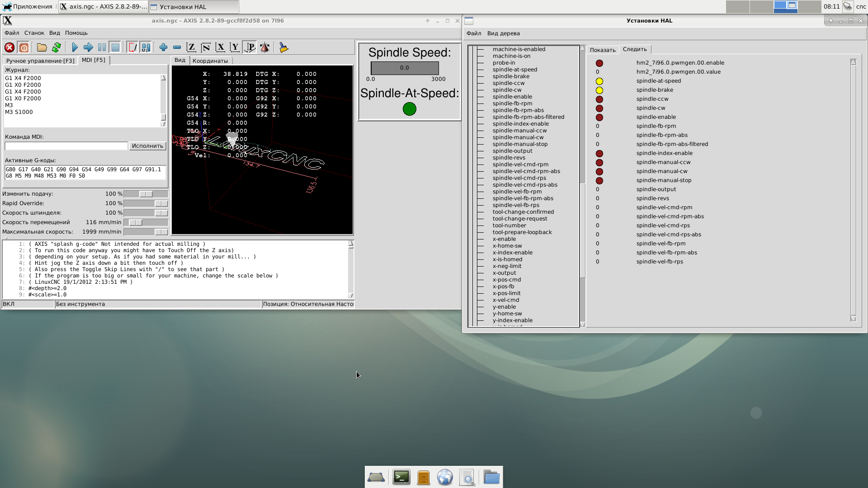Toggle skip lines with slash icon
This screenshot has width=868, height=488.
[x=132, y=47]
